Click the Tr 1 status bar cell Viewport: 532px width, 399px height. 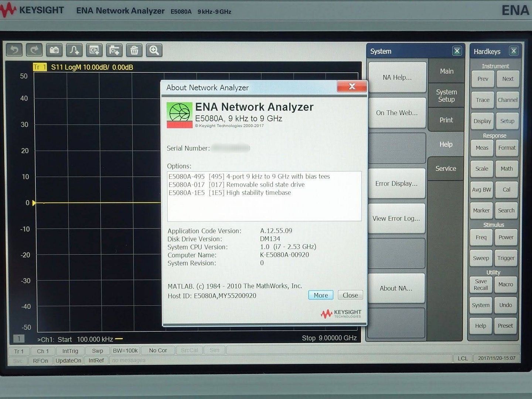pos(19,351)
